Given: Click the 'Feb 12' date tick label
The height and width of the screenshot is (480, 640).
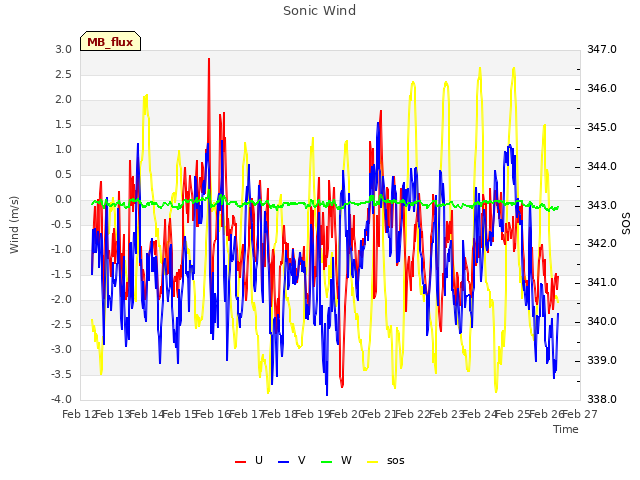Looking at the screenshot, I should tap(79, 414).
